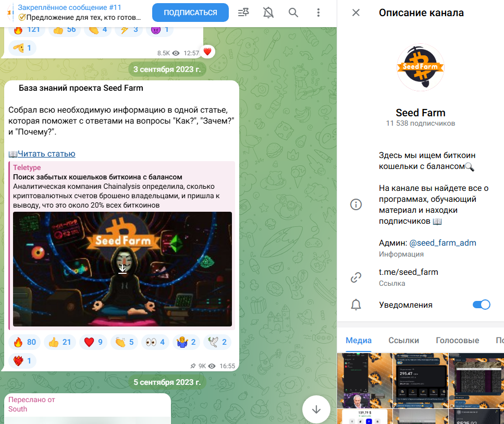
Task: Toggle the Уведомления notifications switch
Action: coord(481,305)
